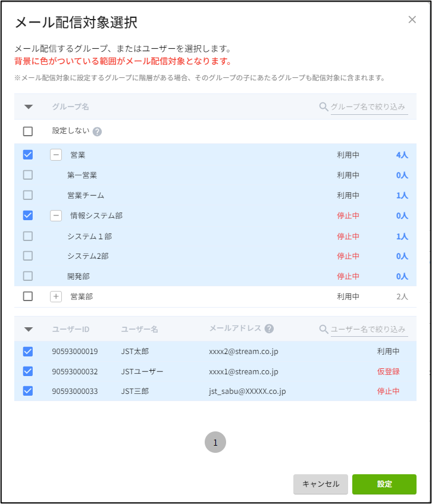Click email jst_sabu@XXXXX.co.jp
Viewport: 432px width, 504px height.
pyautogui.click(x=247, y=392)
